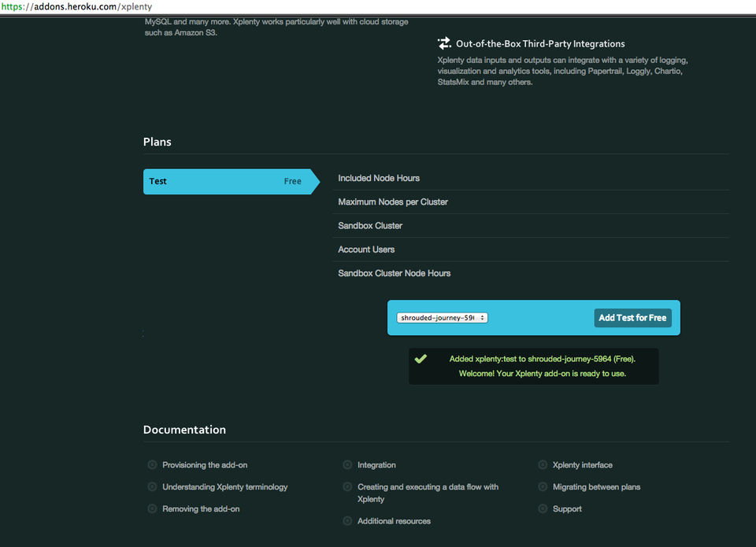Open Provisioning the add-on doc link
Screen dimensions: 756x547
click(205, 465)
